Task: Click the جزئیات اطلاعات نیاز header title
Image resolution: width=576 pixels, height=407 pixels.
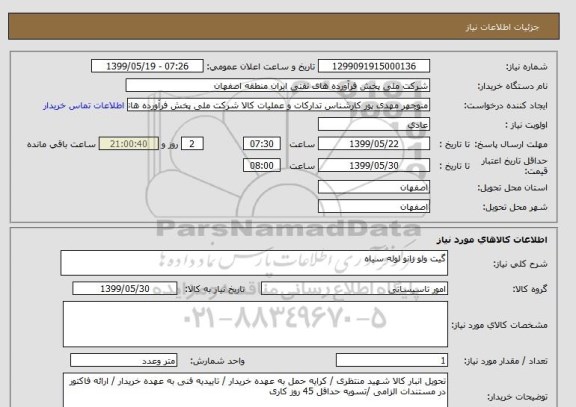Action: tap(502, 27)
